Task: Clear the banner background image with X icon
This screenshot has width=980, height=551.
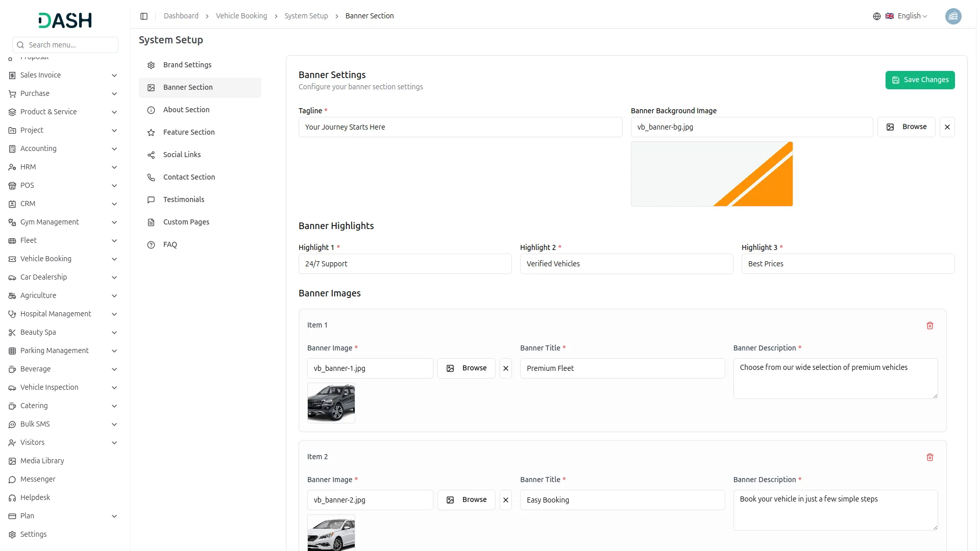Action: (x=947, y=127)
